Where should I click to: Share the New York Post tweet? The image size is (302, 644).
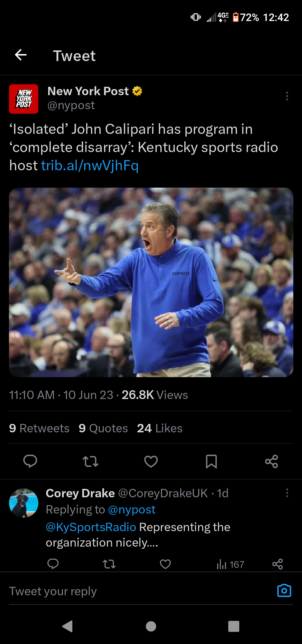pyautogui.click(x=272, y=461)
